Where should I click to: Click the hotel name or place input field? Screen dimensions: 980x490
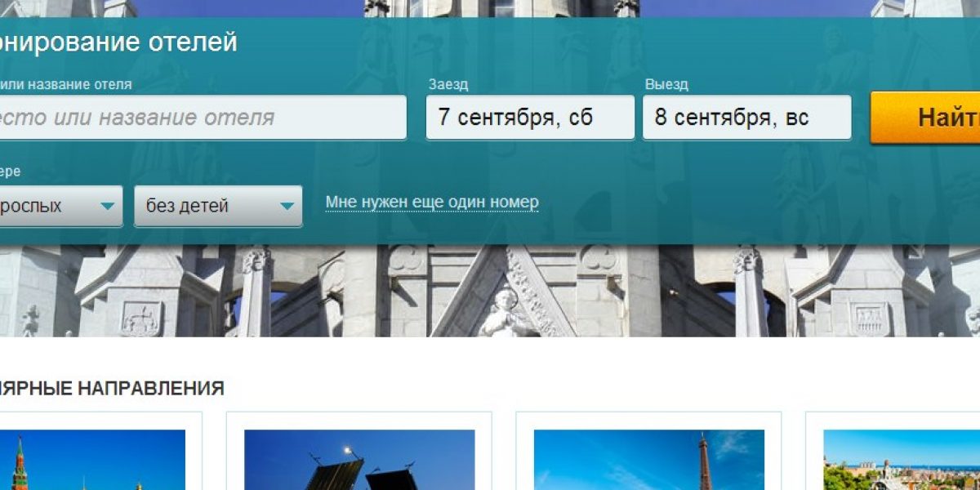tap(203, 118)
